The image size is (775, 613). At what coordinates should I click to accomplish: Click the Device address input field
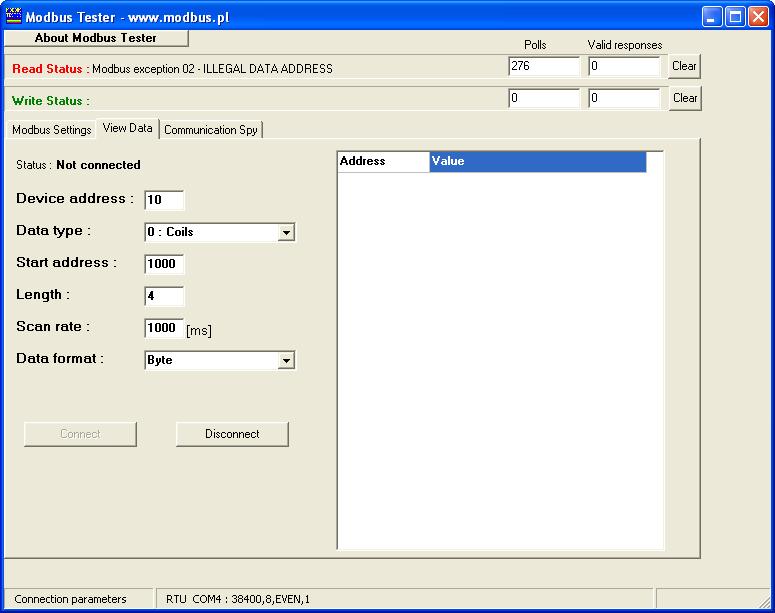(164, 200)
